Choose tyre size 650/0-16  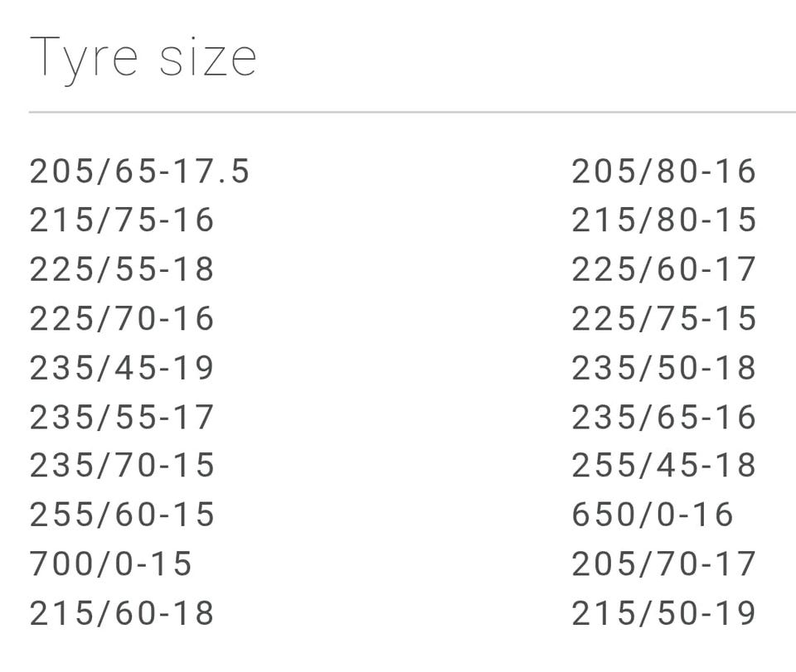pyautogui.click(x=653, y=515)
